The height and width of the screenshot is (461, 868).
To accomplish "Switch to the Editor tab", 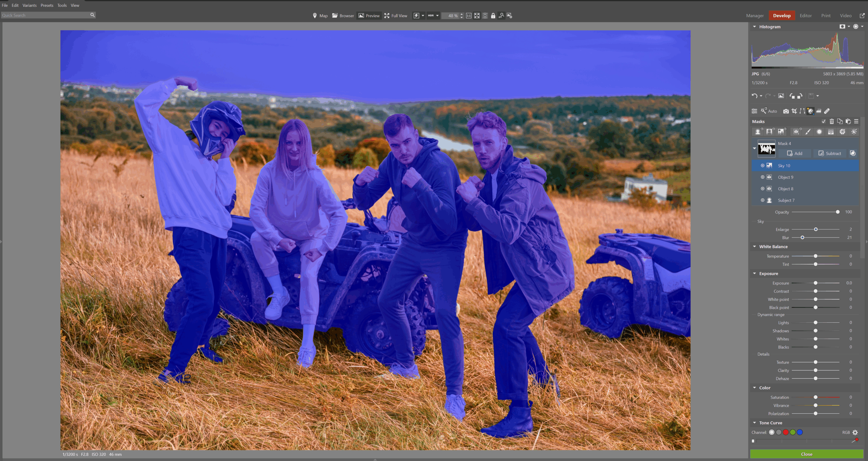I will click(806, 16).
